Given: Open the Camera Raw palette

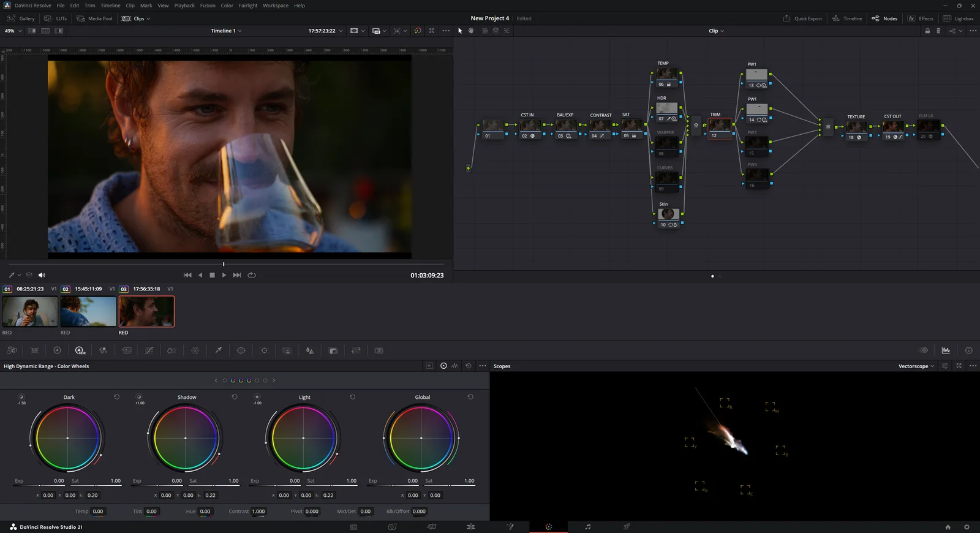Looking at the screenshot, I should click(12, 350).
